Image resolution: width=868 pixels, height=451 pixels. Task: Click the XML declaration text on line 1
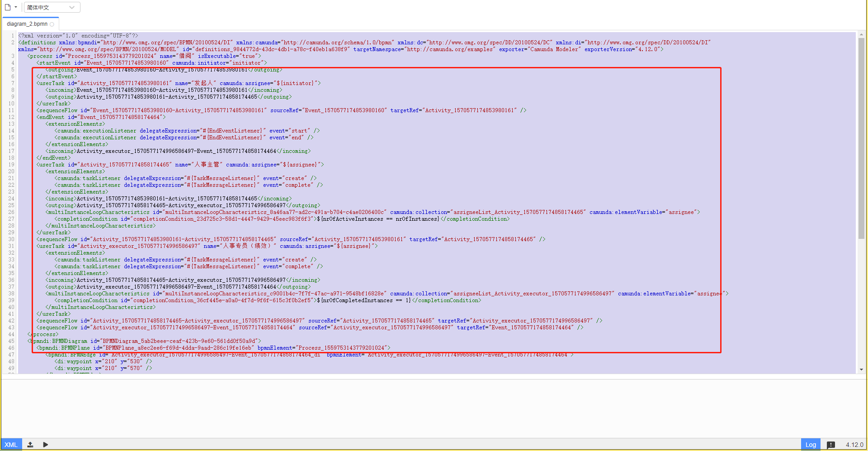tap(78, 36)
